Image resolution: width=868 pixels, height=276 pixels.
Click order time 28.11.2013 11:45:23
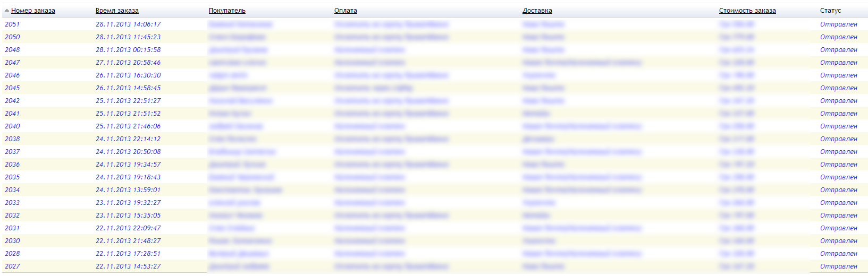point(128,37)
